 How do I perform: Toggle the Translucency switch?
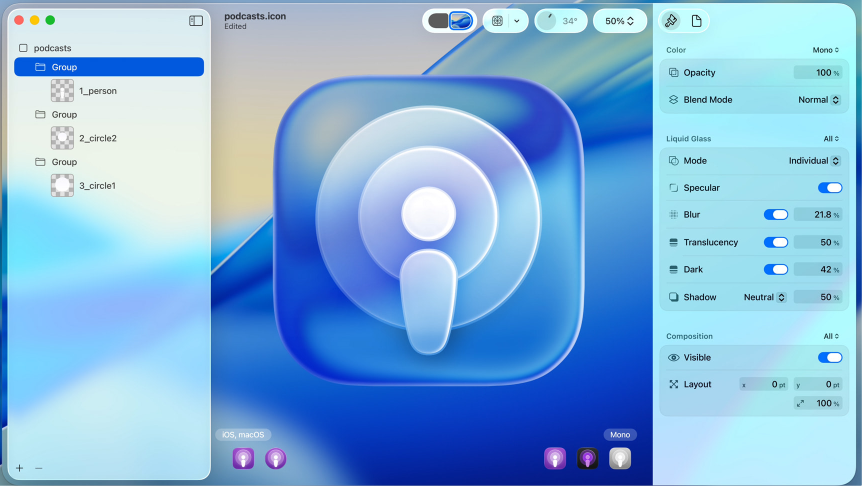(x=776, y=242)
